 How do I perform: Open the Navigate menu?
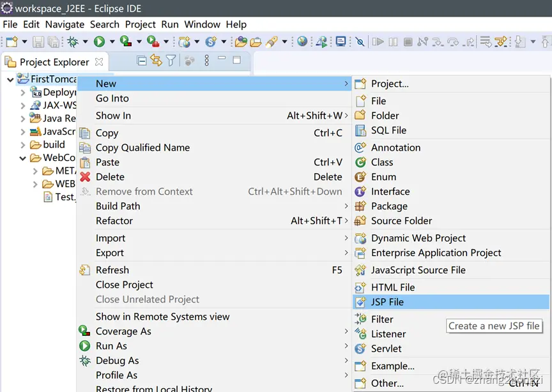pos(65,24)
